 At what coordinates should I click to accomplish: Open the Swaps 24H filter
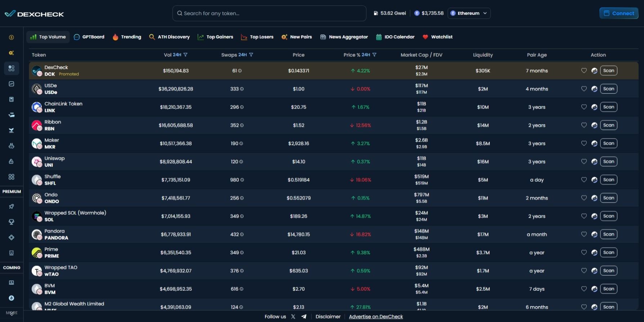pos(251,55)
